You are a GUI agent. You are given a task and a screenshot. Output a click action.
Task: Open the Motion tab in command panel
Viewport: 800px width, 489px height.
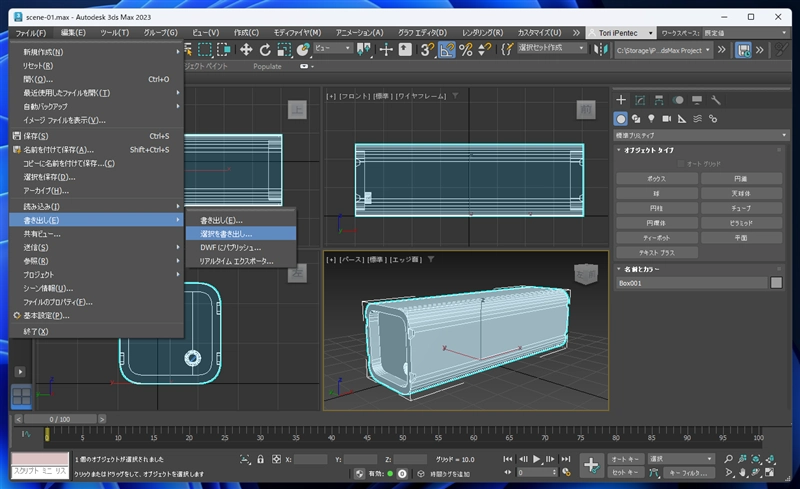[678, 100]
